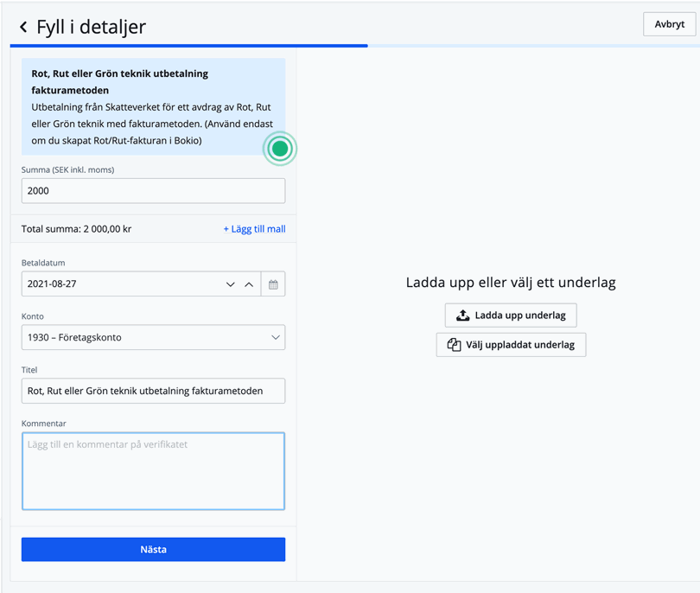Step the payment date up with chevron
The image size is (700, 593).
click(x=249, y=284)
